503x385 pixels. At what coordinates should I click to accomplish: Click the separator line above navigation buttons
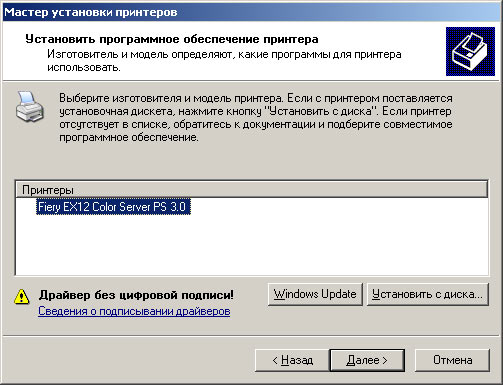[x=252, y=335]
